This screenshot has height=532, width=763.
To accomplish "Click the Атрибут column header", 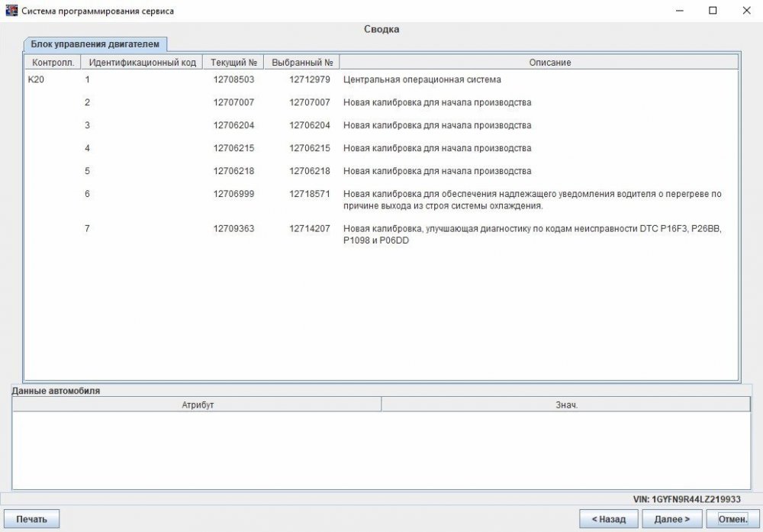I will coord(197,405).
